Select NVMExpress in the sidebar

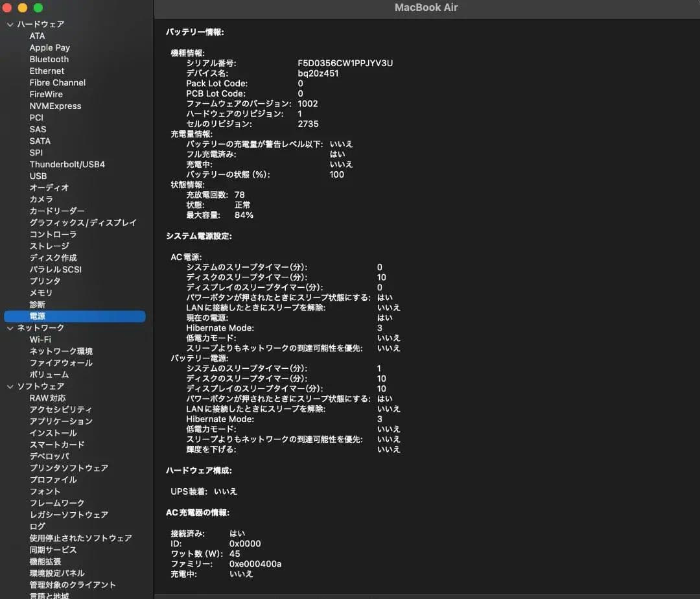click(x=55, y=106)
